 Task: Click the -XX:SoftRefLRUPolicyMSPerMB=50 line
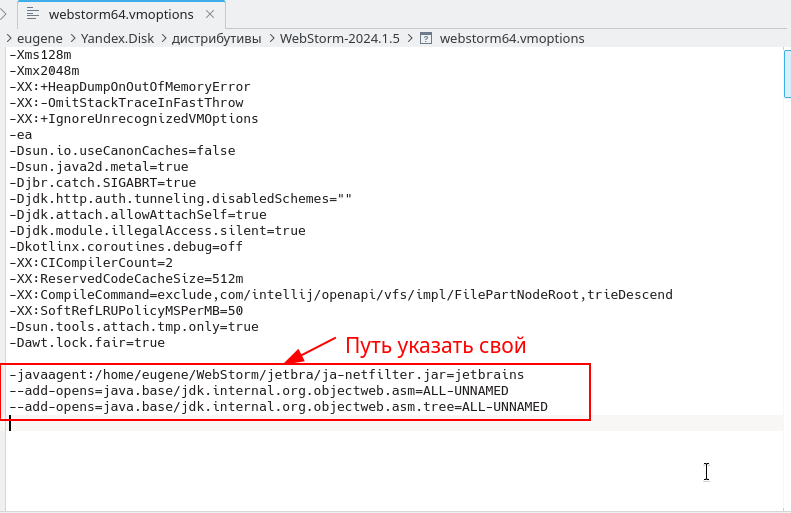(126, 310)
